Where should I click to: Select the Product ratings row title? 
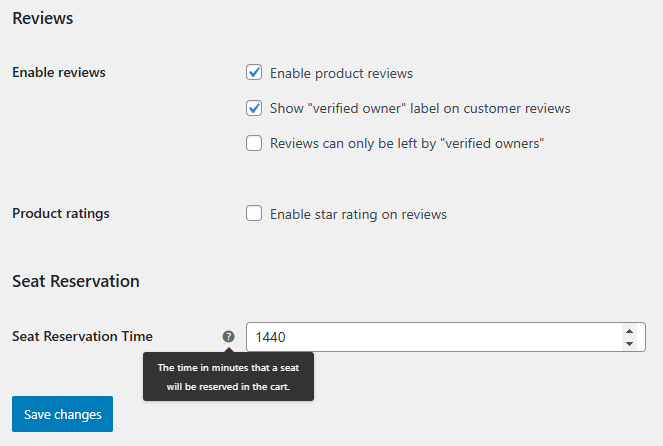pyautogui.click(x=61, y=214)
